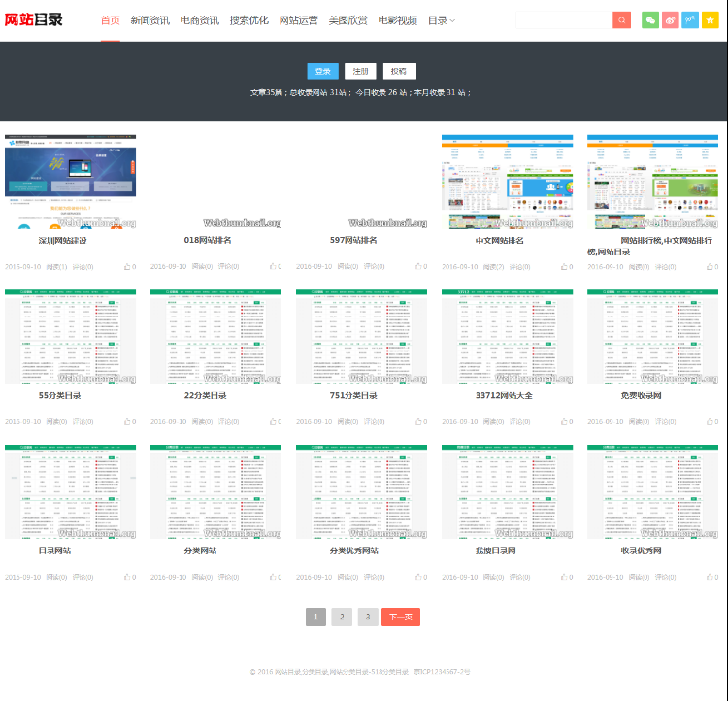This screenshot has height=701, width=728.
Task: Click 评论(0) under 深圳网站建设
Action: tap(83, 267)
